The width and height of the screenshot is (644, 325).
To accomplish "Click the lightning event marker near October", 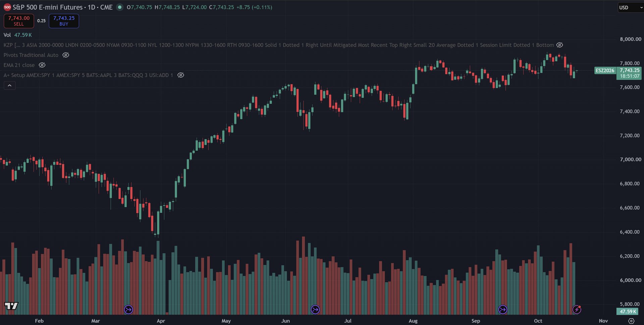I will (577, 310).
